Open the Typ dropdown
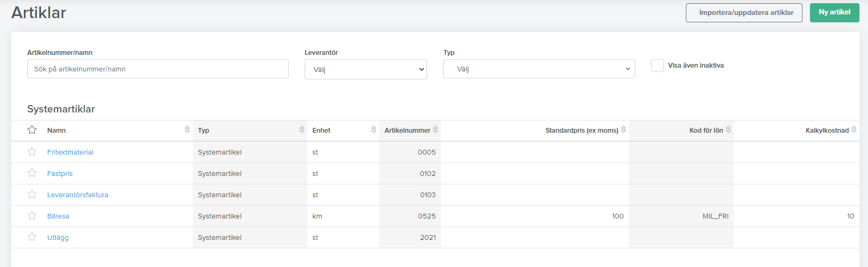Viewport: 868px width, 267px height. (x=539, y=69)
